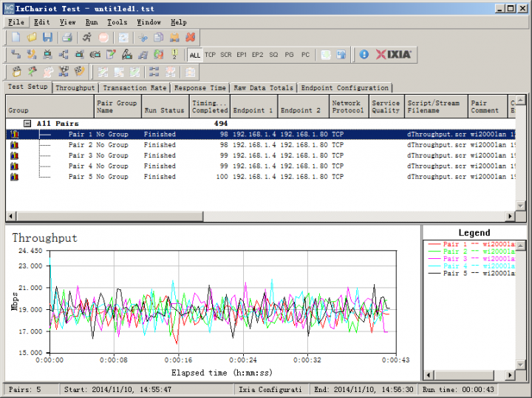Click the pairs table scroll right arrow
Viewport: 532px width, 398px height.
click(510, 216)
